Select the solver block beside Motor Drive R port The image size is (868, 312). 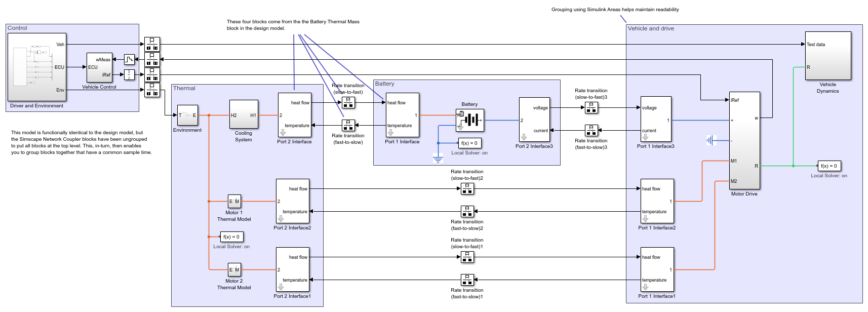[829, 166]
